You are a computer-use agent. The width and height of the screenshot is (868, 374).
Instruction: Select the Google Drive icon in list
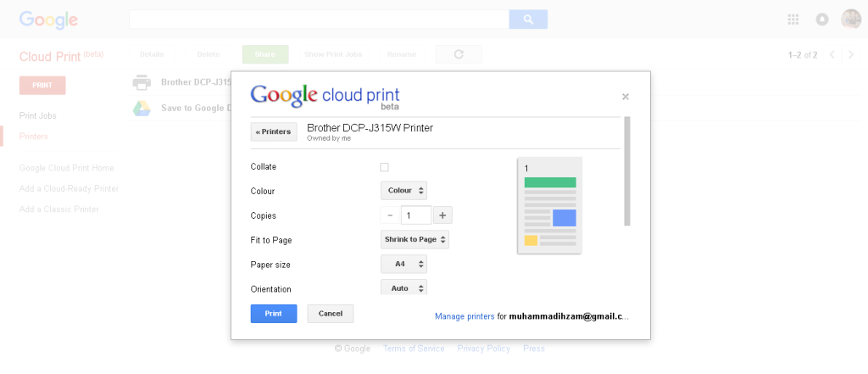pos(142,108)
